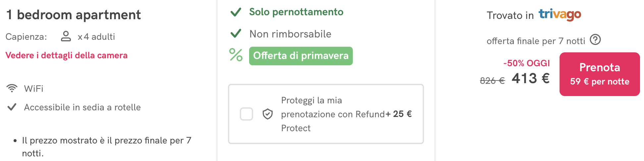
Task: Click the 1 bedroom apartment title
Action: pyautogui.click(x=74, y=15)
